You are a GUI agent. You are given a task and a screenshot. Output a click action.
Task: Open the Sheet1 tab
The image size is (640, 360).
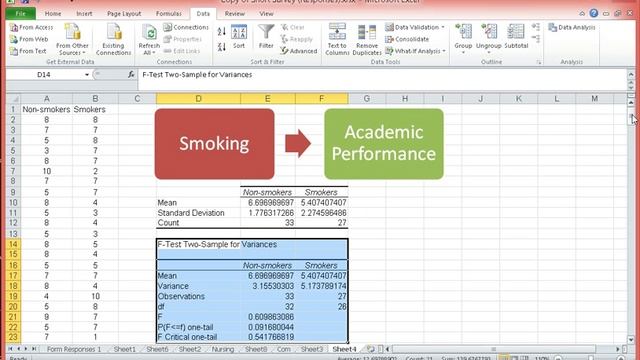tap(124, 349)
